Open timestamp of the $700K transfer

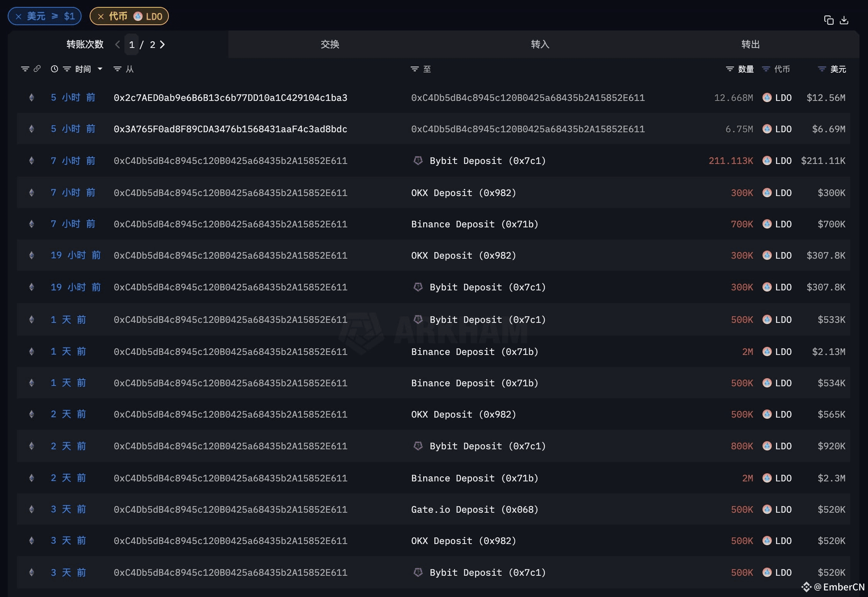coord(73,224)
